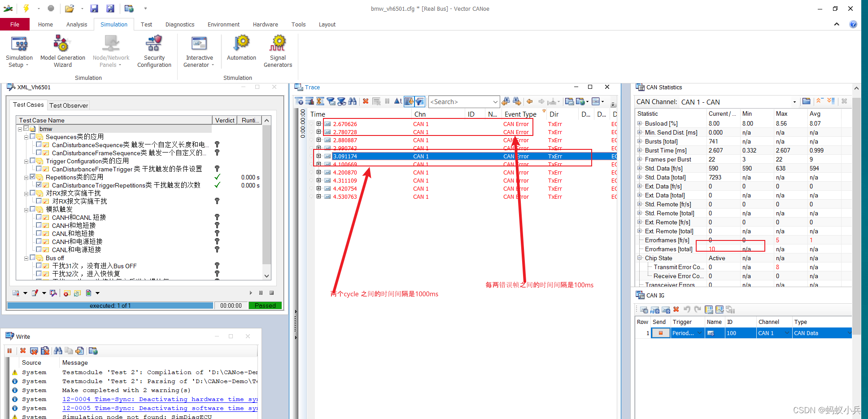Check the CANL和电源短接 test case
Image resolution: width=868 pixels, height=419 pixels.
tap(39, 249)
